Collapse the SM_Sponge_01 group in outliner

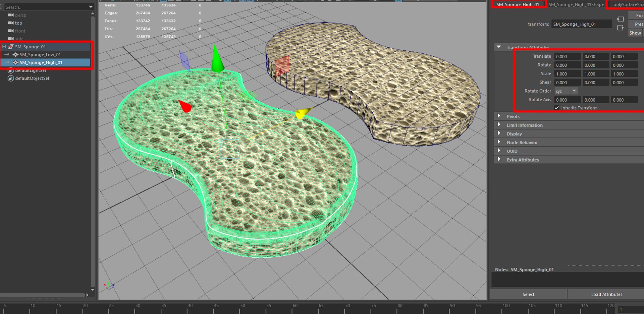point(4,47)
